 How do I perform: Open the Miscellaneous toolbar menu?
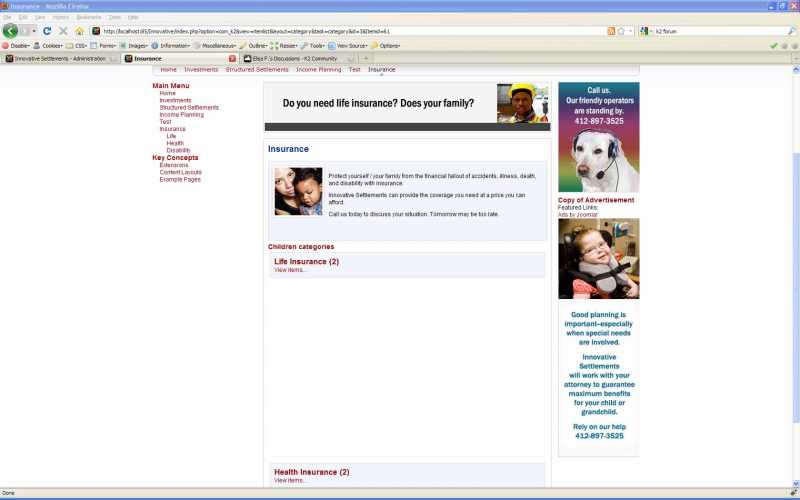pos(214,45)
